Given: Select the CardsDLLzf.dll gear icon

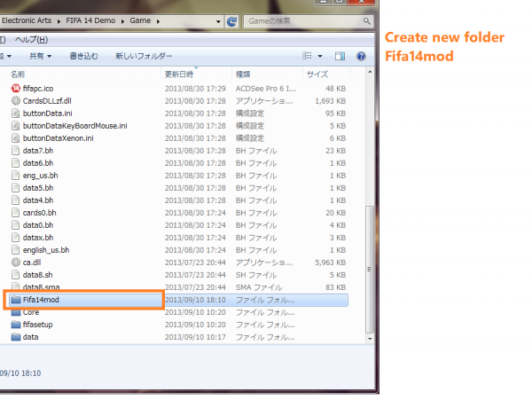Looking at the screenshot, I should click(x=16, y=101).
